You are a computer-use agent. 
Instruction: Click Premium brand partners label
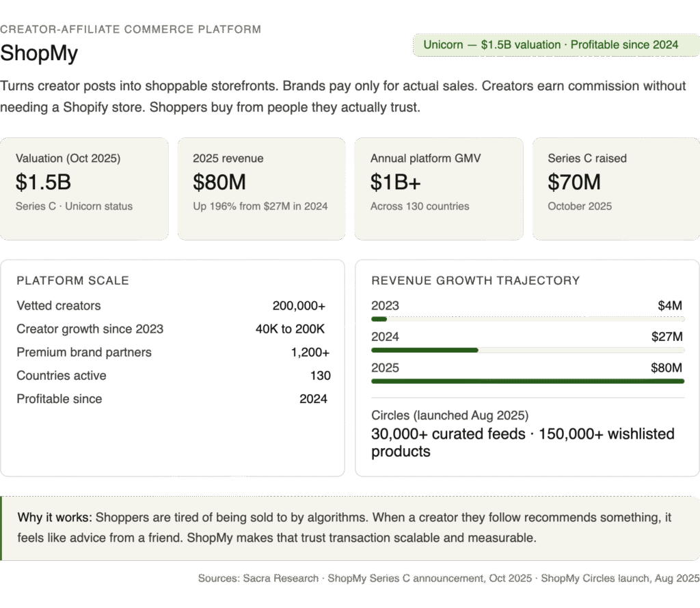point(84,352)
